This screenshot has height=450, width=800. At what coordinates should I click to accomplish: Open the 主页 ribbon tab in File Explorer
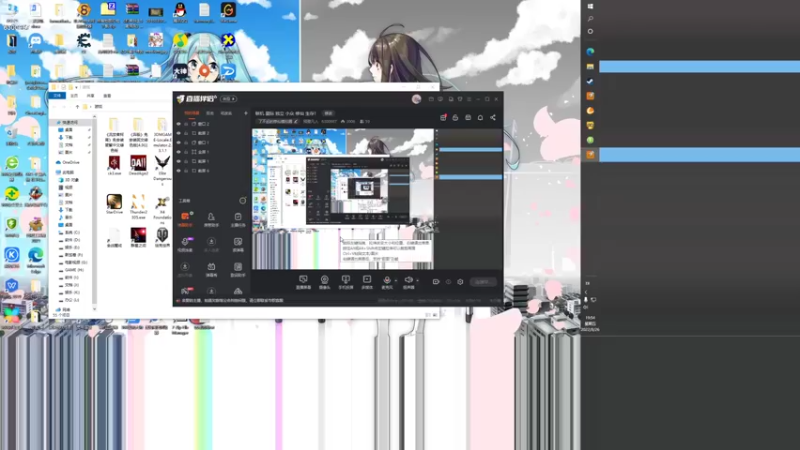point(74,95)
